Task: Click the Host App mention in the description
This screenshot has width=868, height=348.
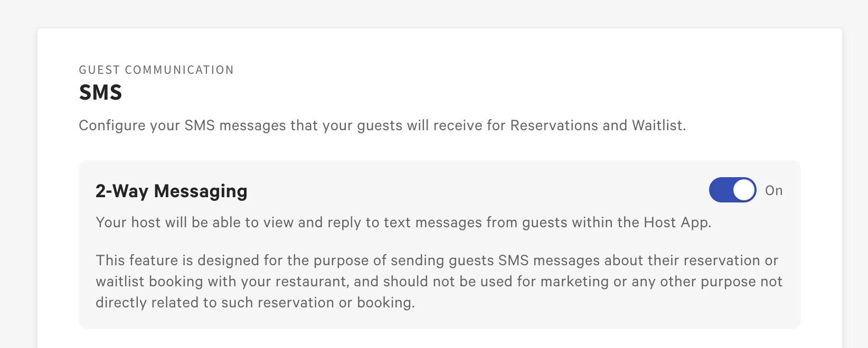Action: 677,222
